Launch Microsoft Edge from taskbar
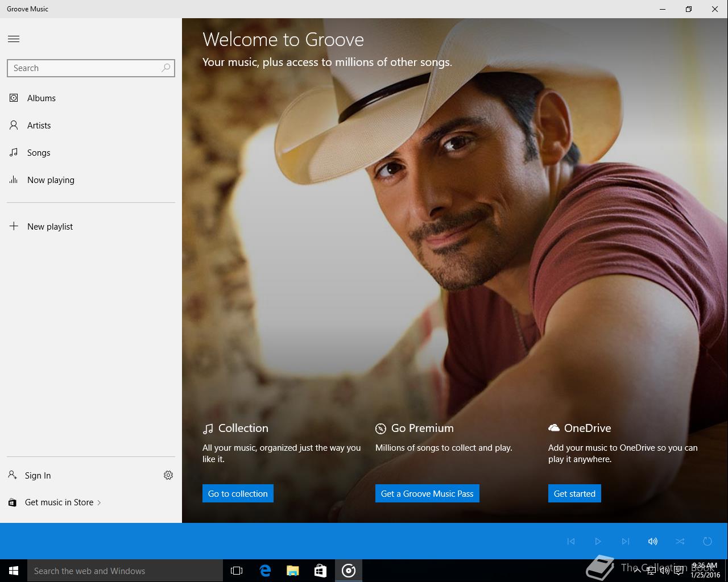This screenshot has height=582, width=728. click(265, 571)
